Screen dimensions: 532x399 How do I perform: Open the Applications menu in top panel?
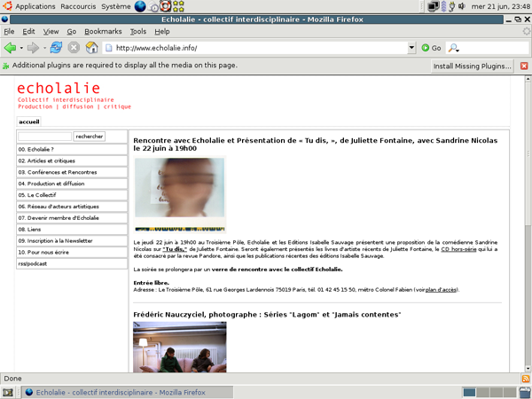click(35, 6)
